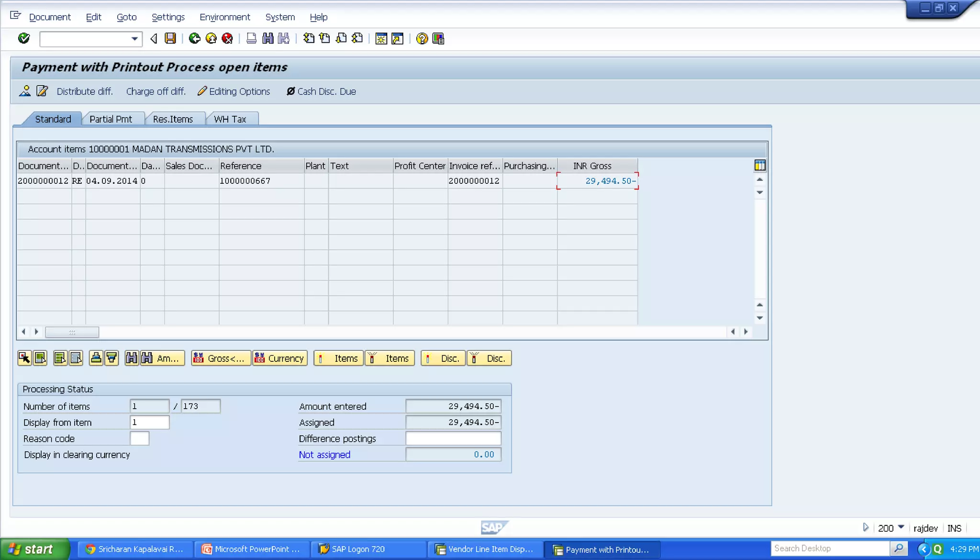Click the yellow Exit arrow icon
980x560 pixels.
coord(211,38)
